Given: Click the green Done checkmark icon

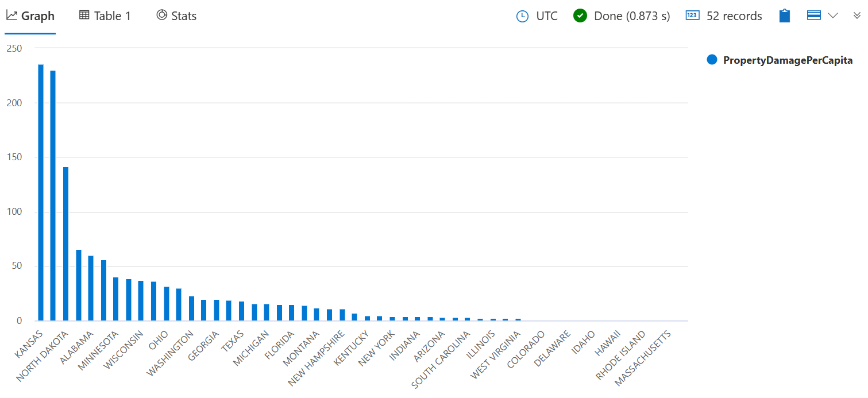Looking at the screenshot, I should tap(580, 16).
